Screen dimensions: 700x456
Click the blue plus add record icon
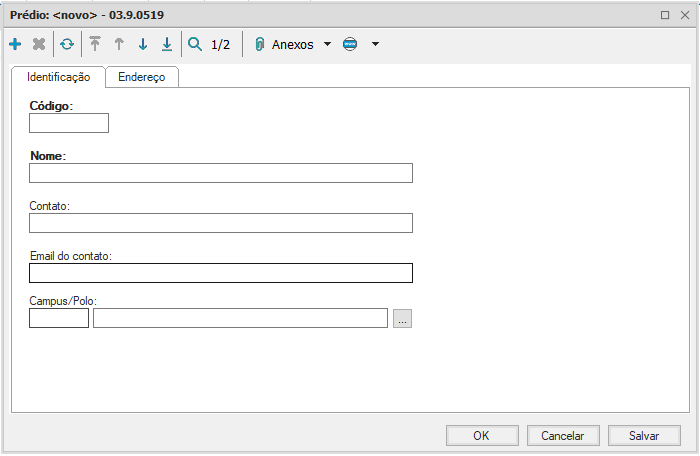[x=15, y=45]
